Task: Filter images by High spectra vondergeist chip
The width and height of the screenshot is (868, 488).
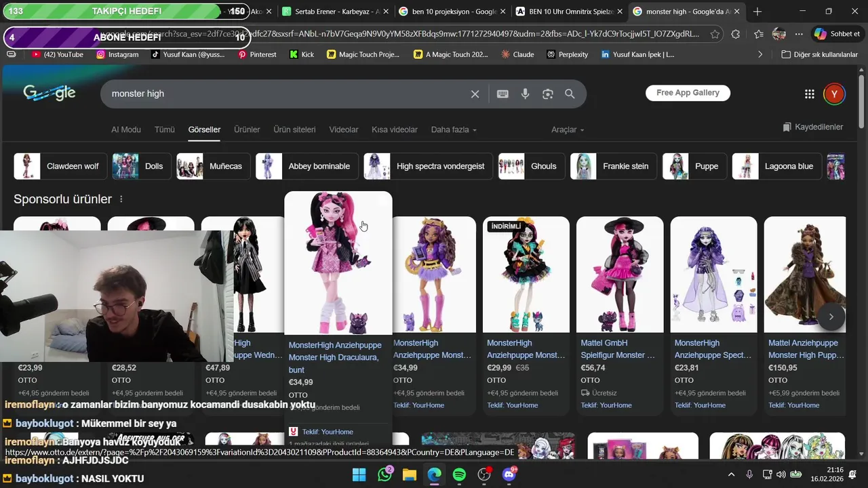Action: tap(428, 166)
